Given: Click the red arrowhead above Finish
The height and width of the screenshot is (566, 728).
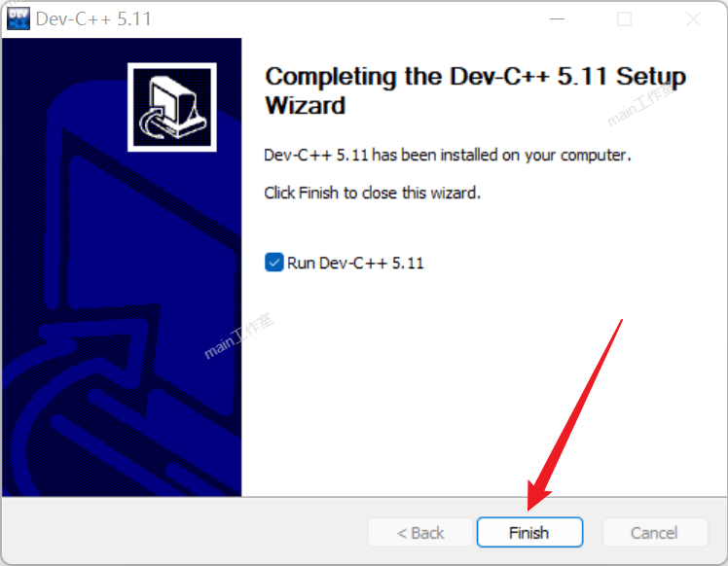Looking at the screenshot, I should coord(536,495).
